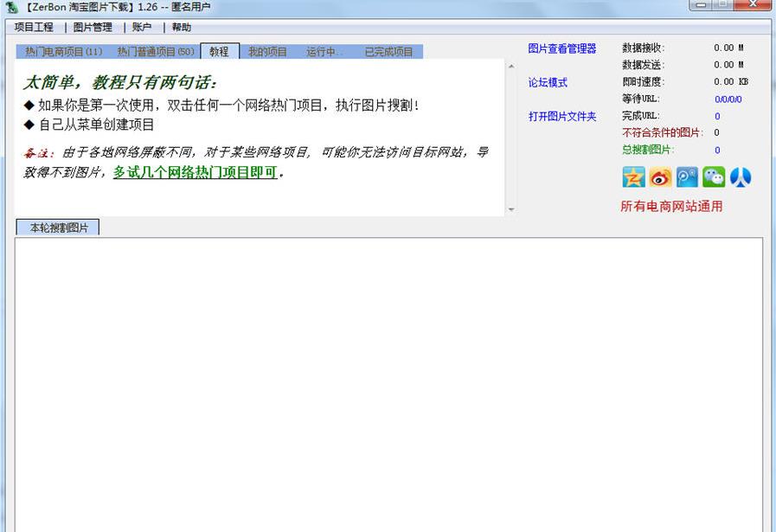This screenshot has width=776, height=532.
Task: Open the 账户 menu
Action: [x=141, y=27]
